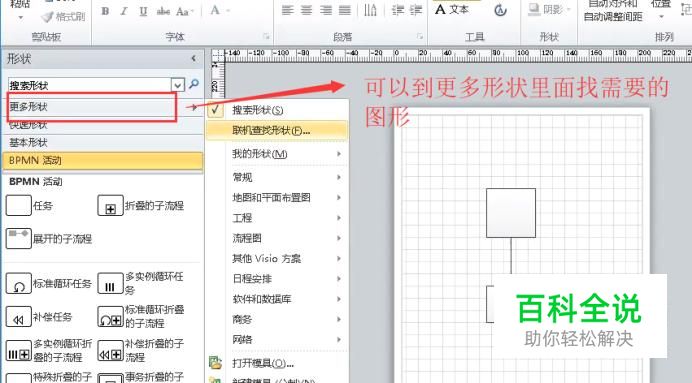692x383 pixels.
Task: Select the multi-instance loop task (多实例循环任务) shape
Action: pos(110,283)
